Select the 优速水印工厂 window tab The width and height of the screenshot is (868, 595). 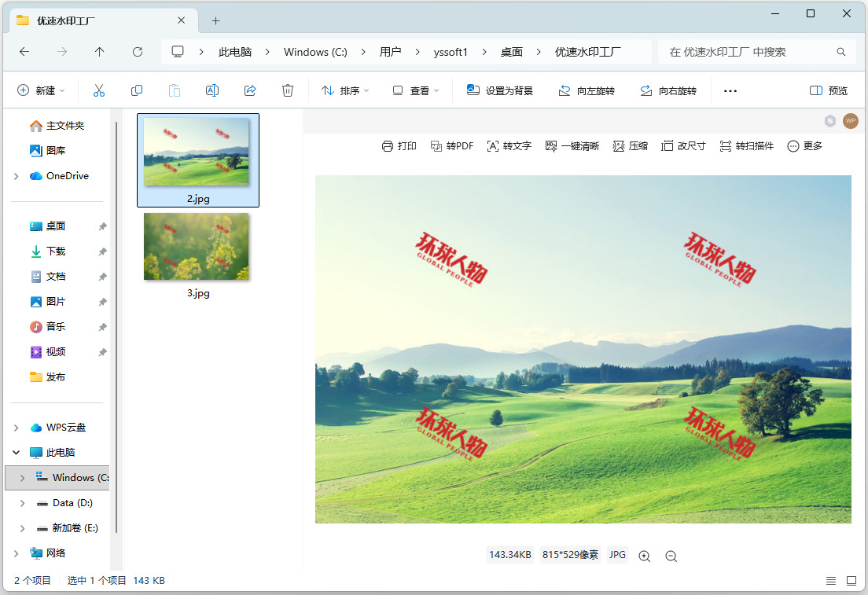103,21
